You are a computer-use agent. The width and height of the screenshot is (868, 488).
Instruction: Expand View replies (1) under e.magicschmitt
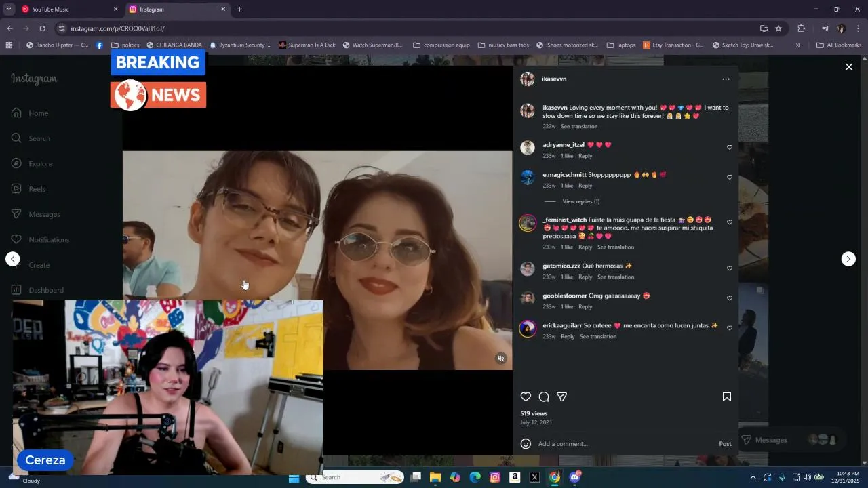click(x=580, y=201)
